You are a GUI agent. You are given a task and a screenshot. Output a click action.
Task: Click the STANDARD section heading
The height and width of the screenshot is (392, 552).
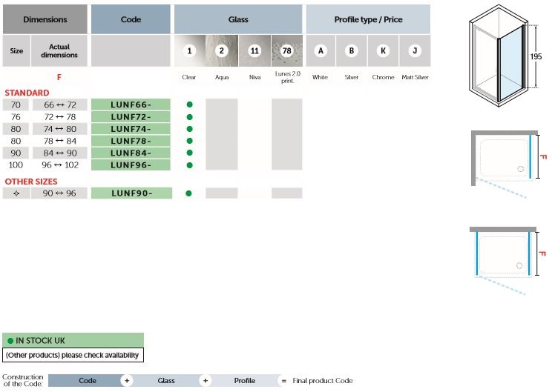(x=27, y=93)
